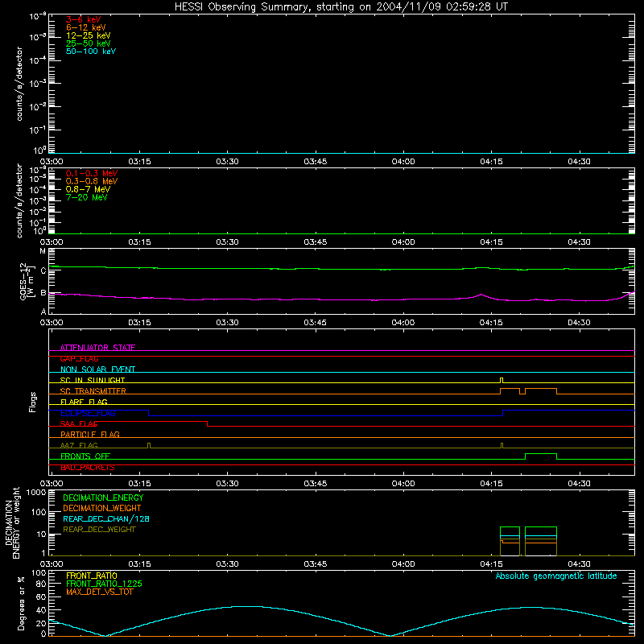Click the 0.1-0.3 MeV legend entry

tap(92, 173)
